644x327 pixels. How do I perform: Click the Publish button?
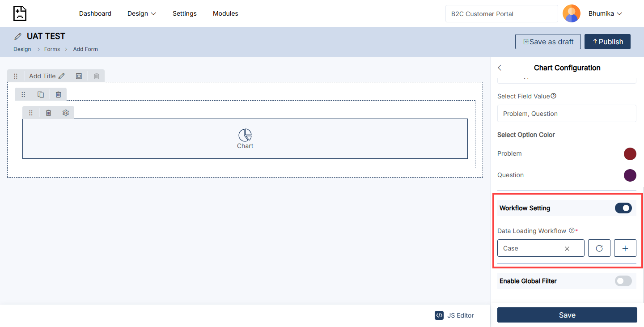pyautogui.click(x=607, y=42)
